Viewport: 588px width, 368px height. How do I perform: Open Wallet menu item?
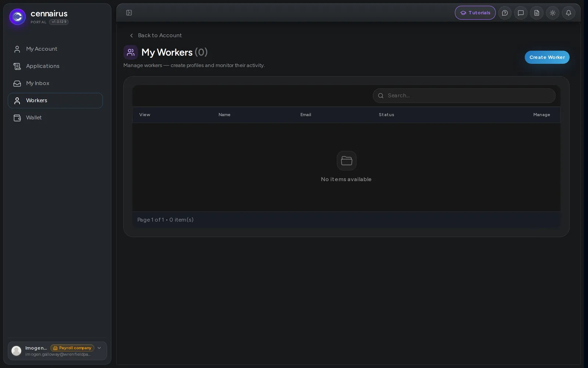(55, 118)
